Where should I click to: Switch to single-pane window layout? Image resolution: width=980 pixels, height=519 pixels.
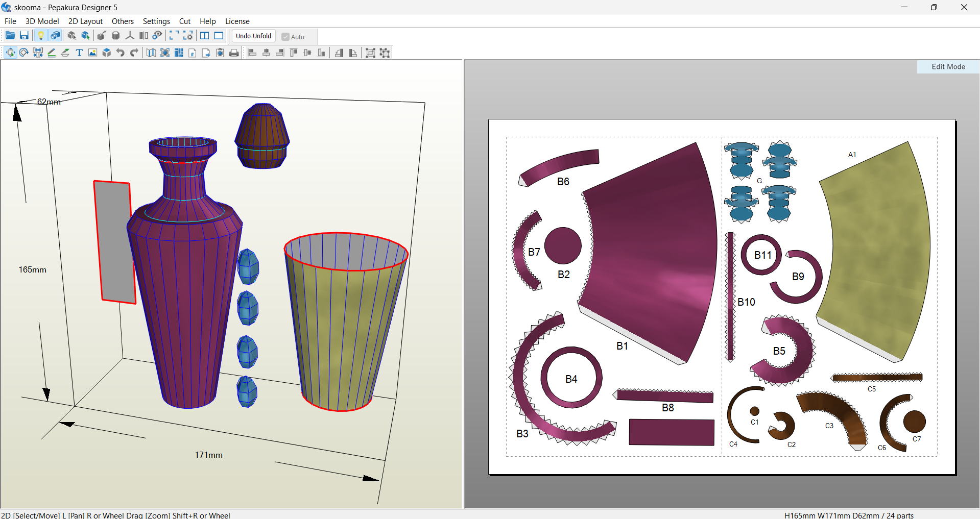(219, 36)
